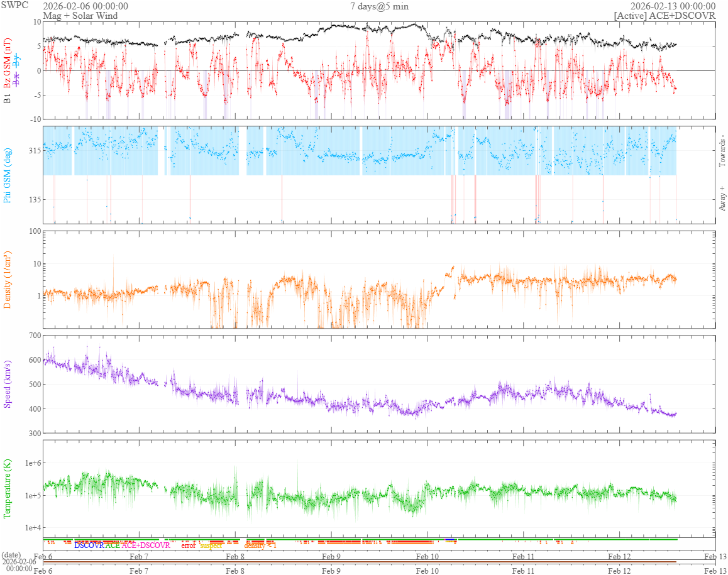Click the 315 tick on Phi axis

tap(35, 151)
